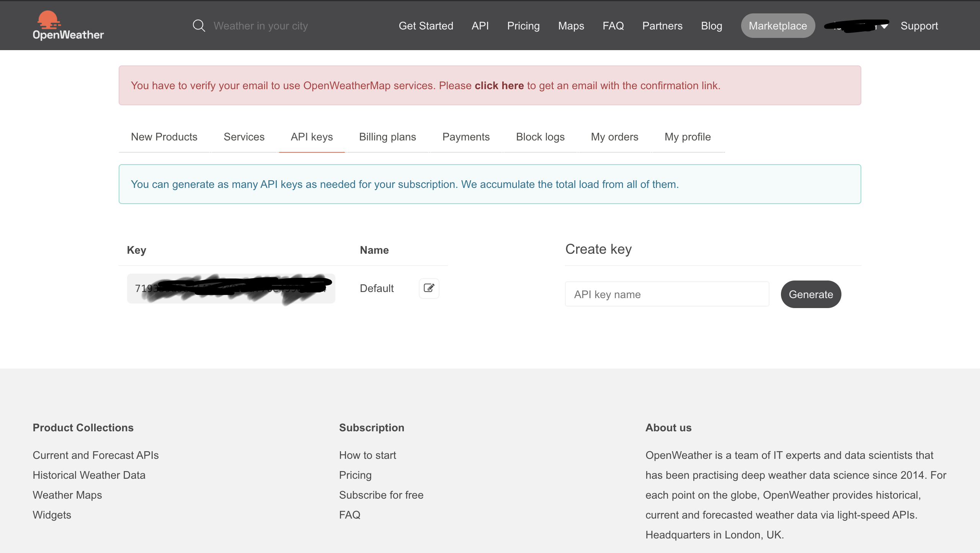980x553 pixels.
Task: Go to the Services tab
Action: point(244,137)
